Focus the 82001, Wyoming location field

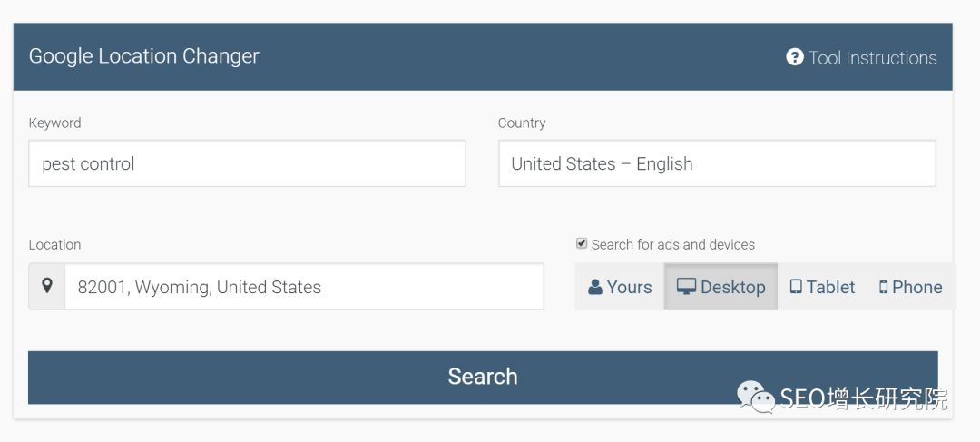pyautogui.click(x=304, y=287)
